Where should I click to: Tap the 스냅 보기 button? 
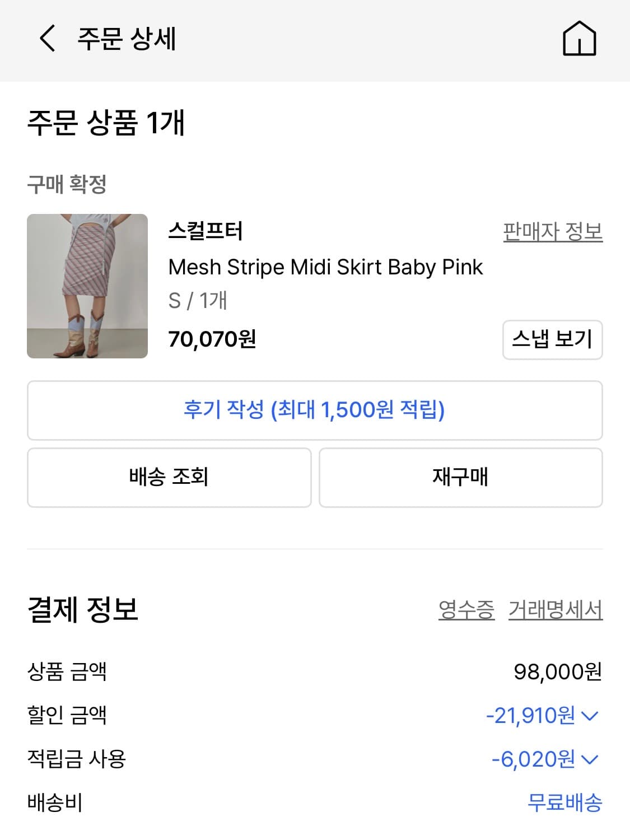(552, 339)
